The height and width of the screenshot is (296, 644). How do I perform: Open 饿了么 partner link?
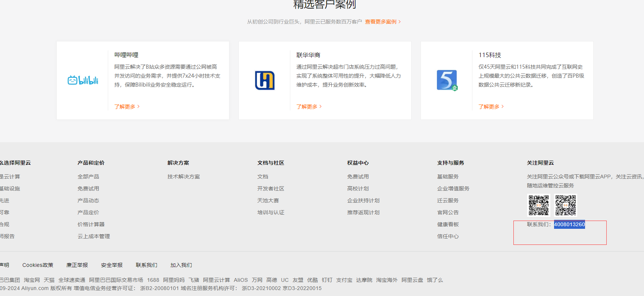coord(435,280)
